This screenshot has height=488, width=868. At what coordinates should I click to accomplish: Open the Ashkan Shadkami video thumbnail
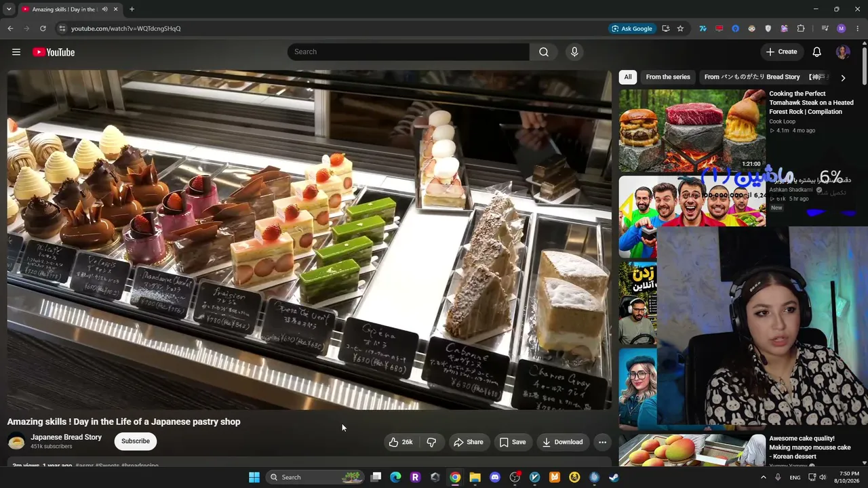[x=692, y=217]
